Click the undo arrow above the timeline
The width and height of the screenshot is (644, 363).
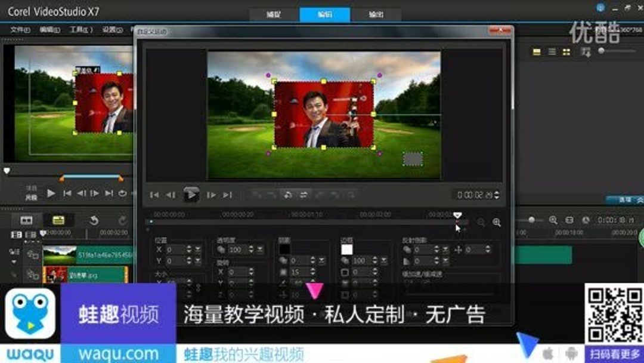pos(94,220)
